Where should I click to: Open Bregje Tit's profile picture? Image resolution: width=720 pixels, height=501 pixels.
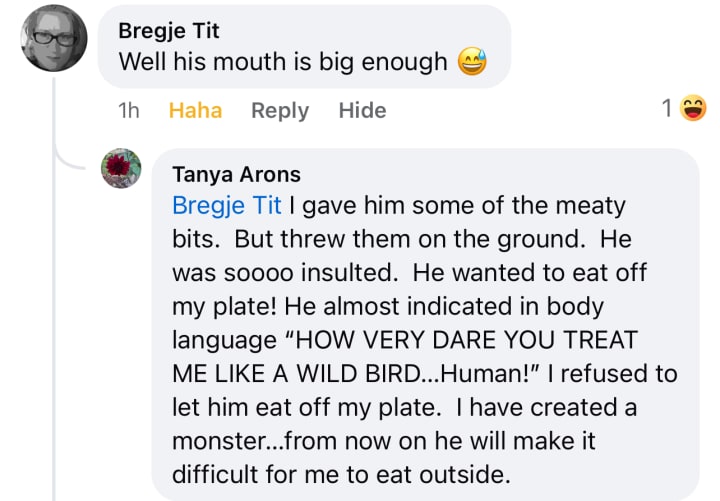click(x=53, y=39)
